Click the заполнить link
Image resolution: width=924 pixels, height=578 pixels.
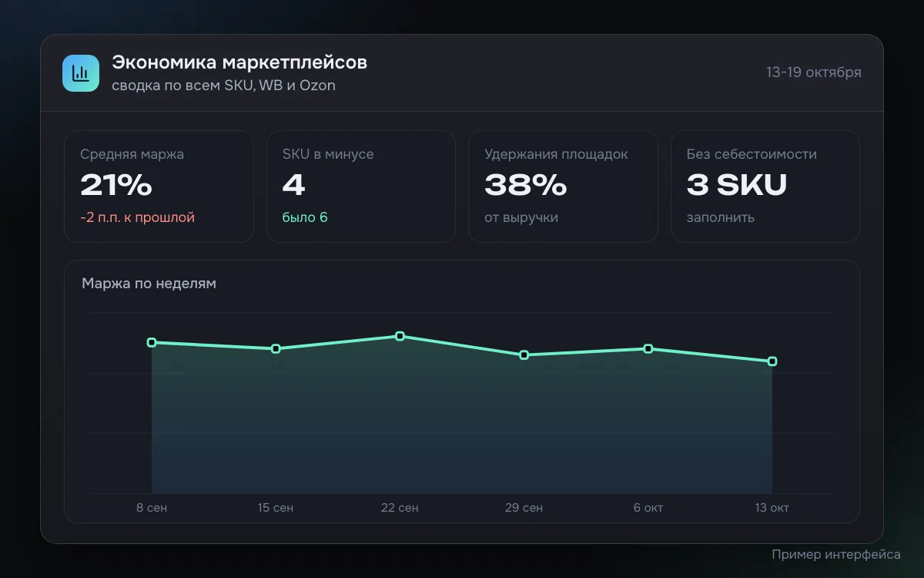coord(721,217)
